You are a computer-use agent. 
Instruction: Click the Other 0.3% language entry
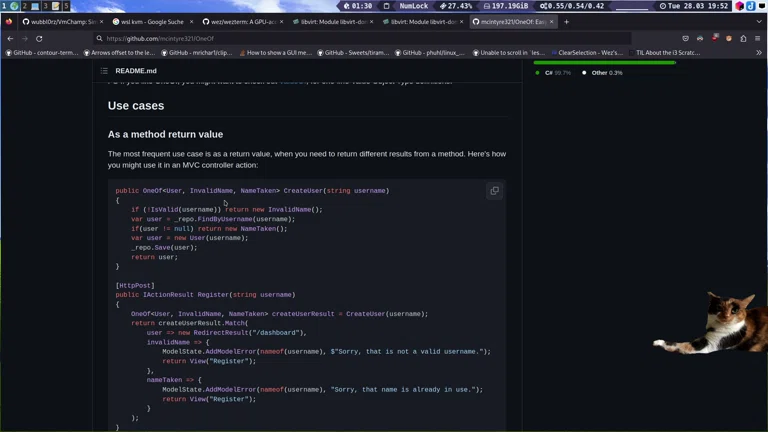coord(602,72)
